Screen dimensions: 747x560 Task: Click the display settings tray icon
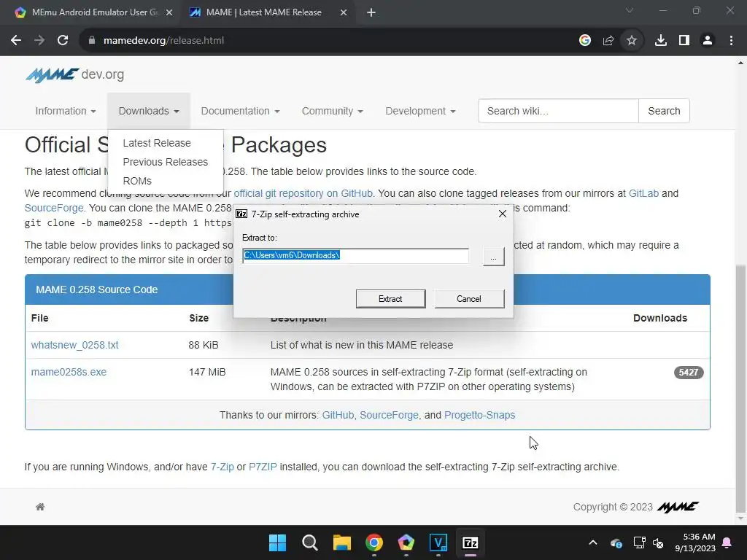pos(639,542)
